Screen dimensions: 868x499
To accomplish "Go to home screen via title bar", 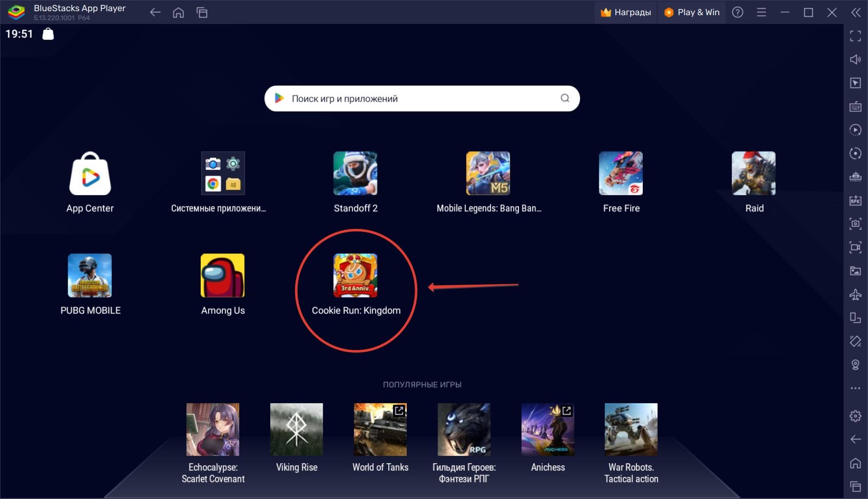I will (x=179, y=12).
